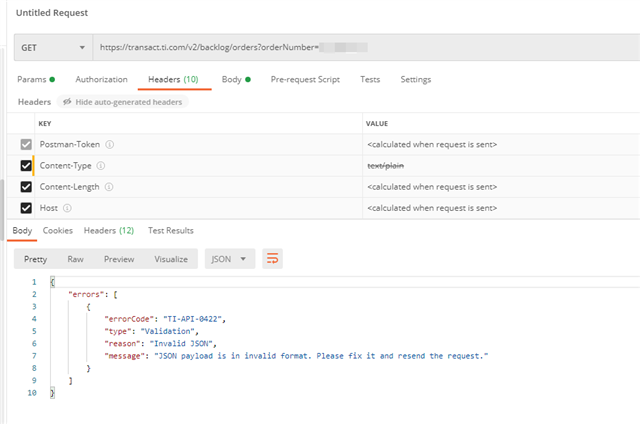This screenshot has width=640, height=424.
Task: Click info icon beside Postman-Token
Action: tap(110, 144)
